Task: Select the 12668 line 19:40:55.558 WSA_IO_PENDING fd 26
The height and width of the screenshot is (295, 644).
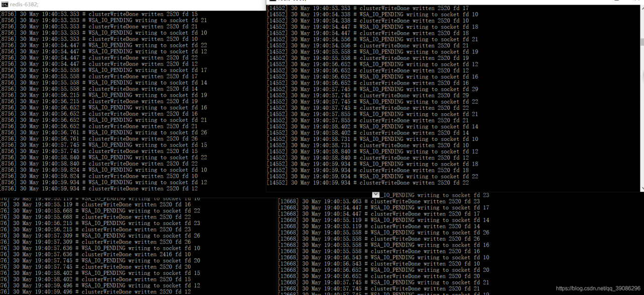Action: [383, 233]
